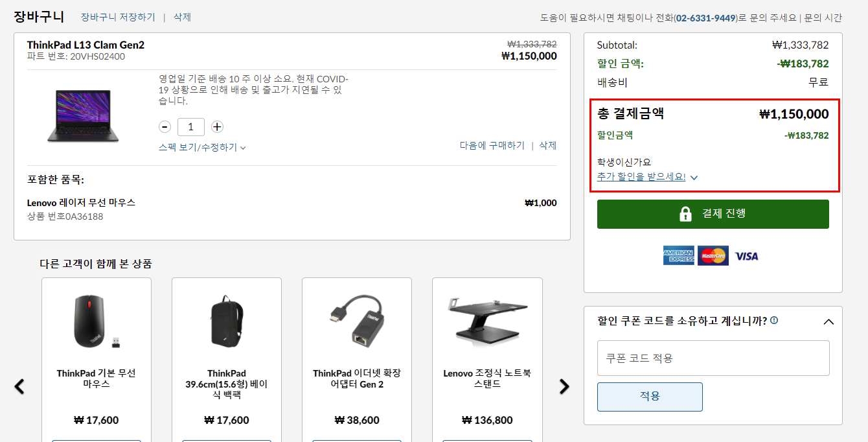Focus the 쿠폰 코드 적용 input field
This screenshot has height=442, width=868.
pos(713,358)
